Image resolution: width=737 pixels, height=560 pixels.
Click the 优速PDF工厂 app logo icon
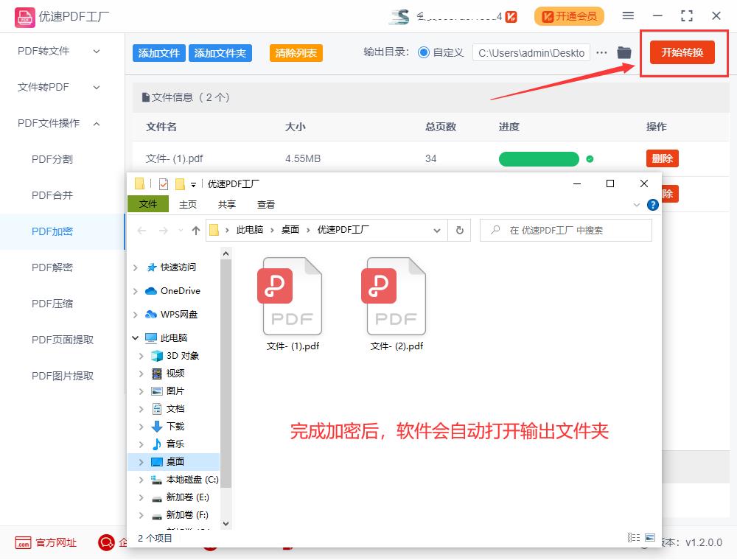[x=24, y=16]
